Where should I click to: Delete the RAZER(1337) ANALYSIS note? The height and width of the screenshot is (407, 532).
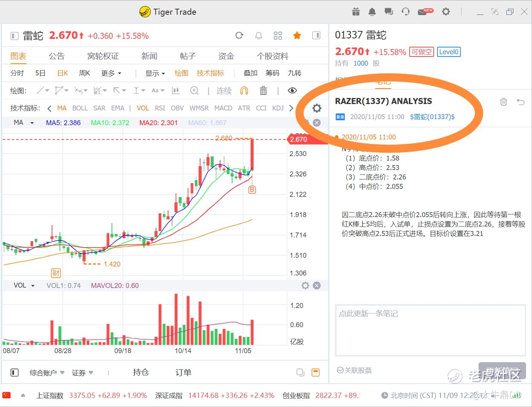point(503,101)
